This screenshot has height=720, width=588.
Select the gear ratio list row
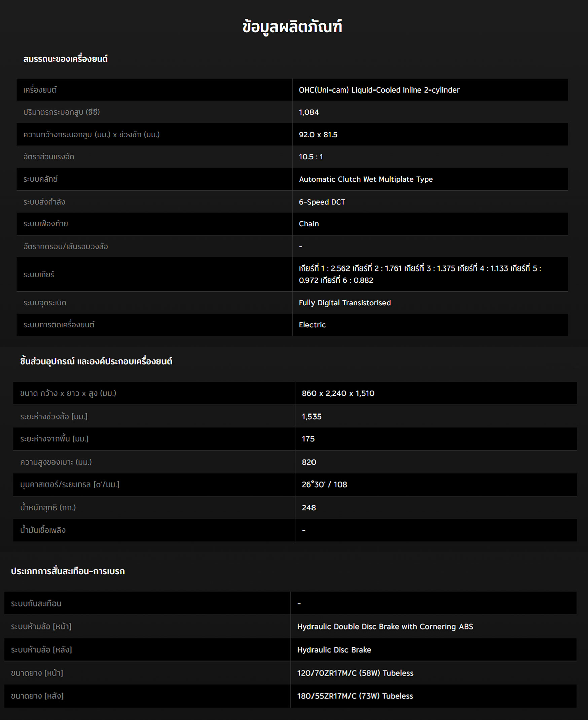(419, 274)
